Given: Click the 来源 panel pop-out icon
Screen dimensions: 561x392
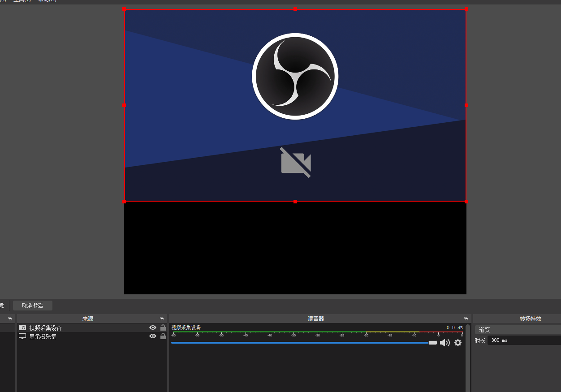Looking at the screenshot, I should tap(162, 319).
